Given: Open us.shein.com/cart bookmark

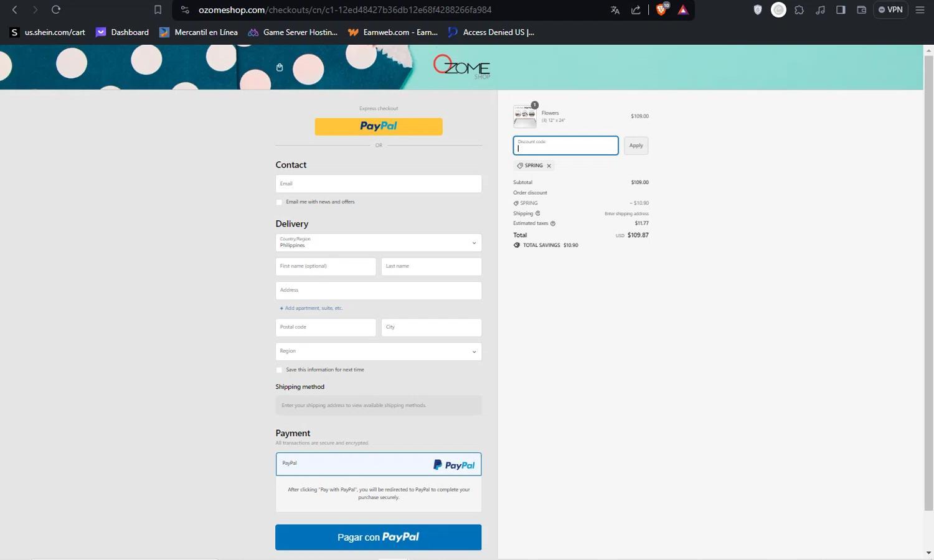Looking at the screenshot, I should [x=48, y=32].
